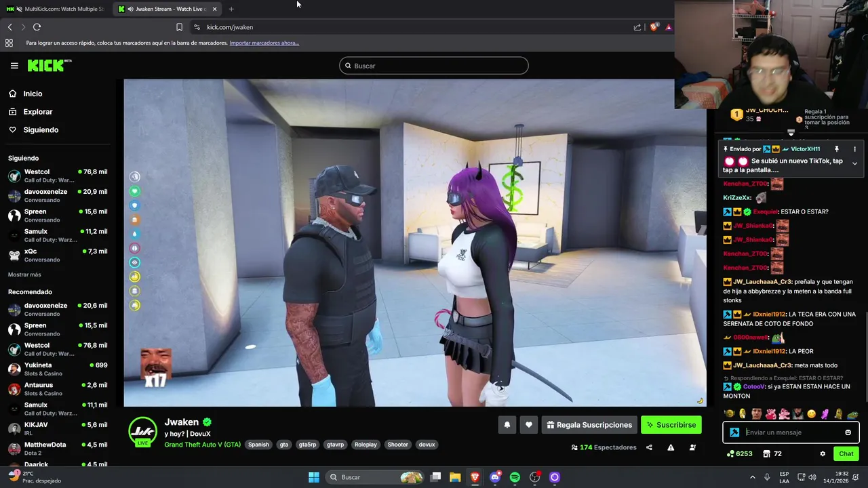Open Spreen channel under Siguiendo
This screenshot has width=868, height=488.
click(57, 216)
